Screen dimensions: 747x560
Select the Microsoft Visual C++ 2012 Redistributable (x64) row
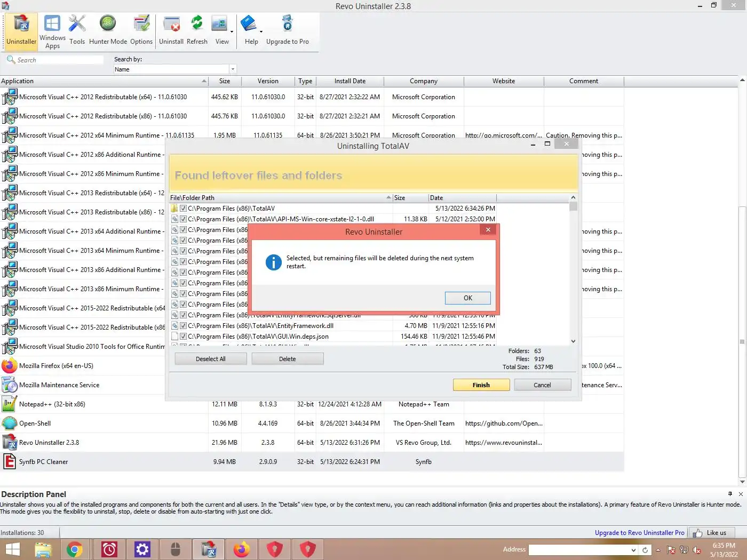coord(312,97)
